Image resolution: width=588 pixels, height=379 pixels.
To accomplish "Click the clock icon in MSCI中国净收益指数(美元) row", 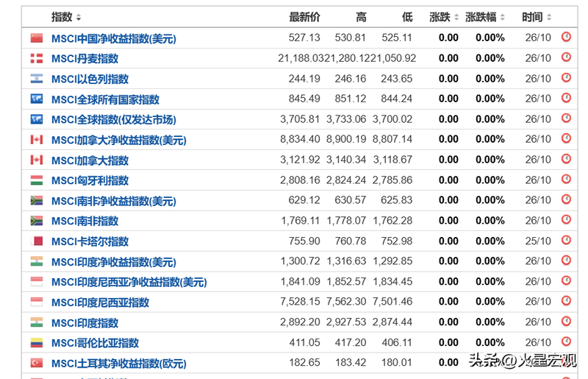I will point(566,37).
